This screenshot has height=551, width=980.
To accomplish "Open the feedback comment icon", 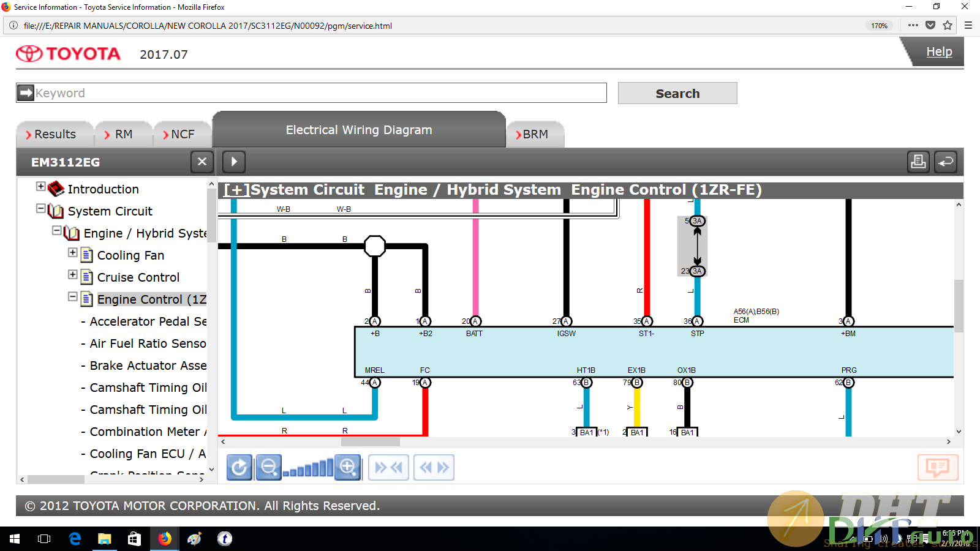I will tap(937, 468).
